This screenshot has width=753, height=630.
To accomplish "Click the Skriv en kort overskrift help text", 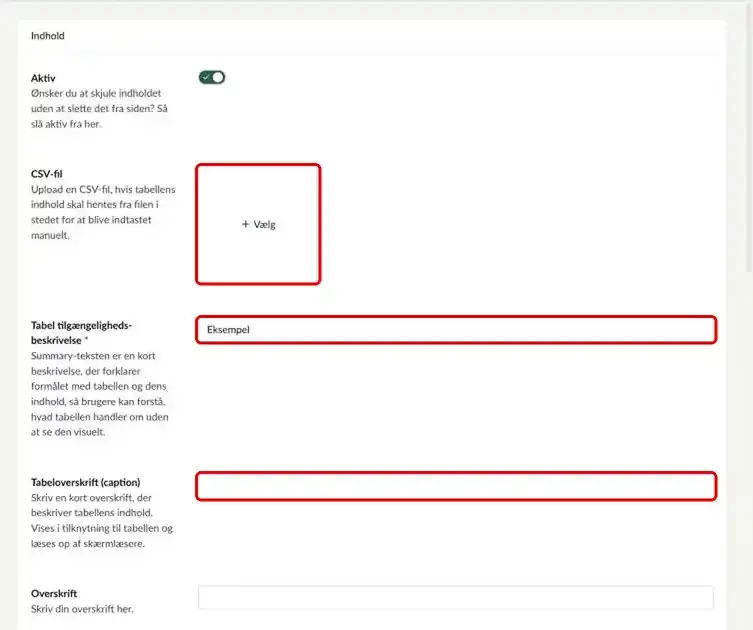I will (x=102, y=521).
